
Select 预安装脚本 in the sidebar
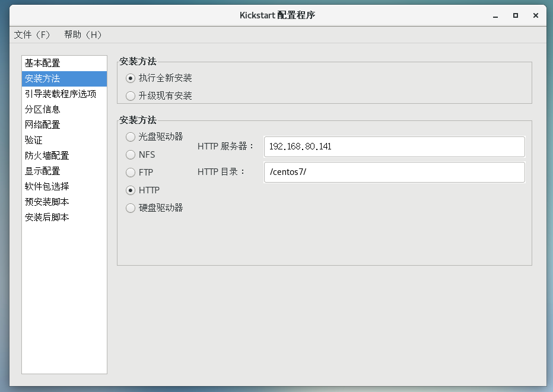point(64,202)
